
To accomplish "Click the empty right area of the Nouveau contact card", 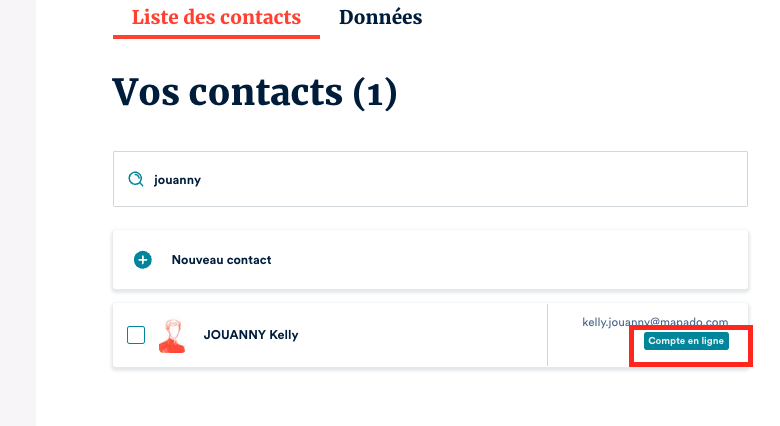I will coord(550,260).
